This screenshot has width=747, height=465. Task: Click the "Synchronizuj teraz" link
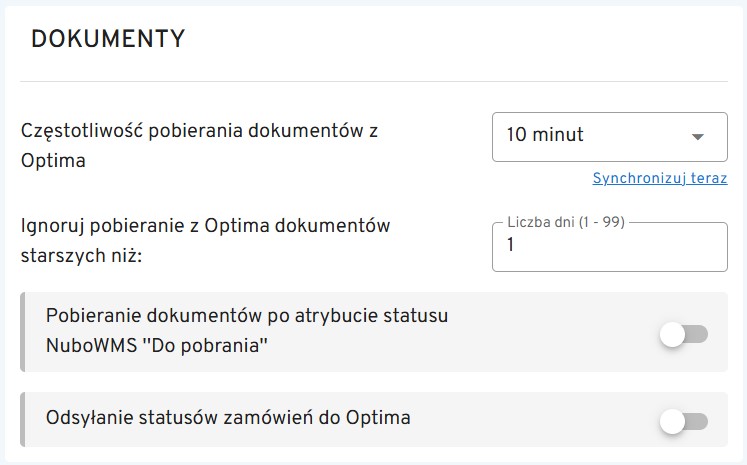pyautogui.click(x=659, y=179)
